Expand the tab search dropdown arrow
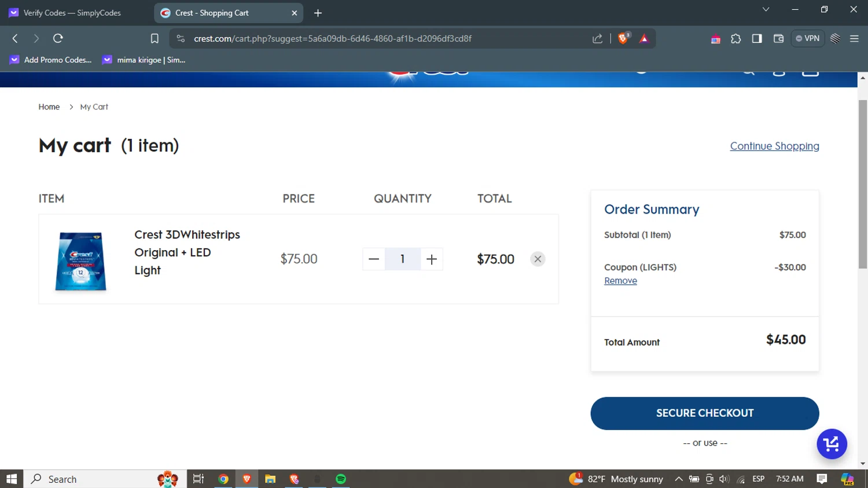This screenshot has width=868, height=488. point(766,9)
